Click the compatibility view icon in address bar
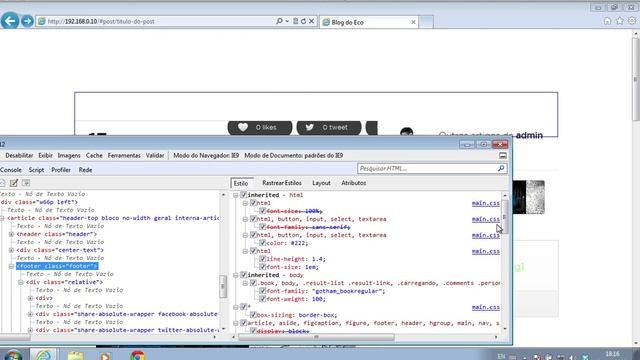640x360 pixels. pyautogui.click(x=296, y=21)
